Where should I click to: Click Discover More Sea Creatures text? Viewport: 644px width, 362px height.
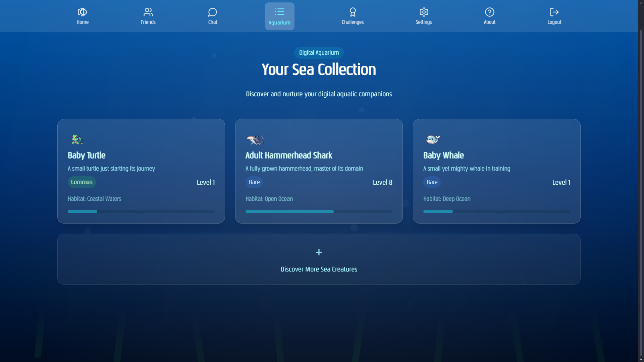click(x=319, y=269)
